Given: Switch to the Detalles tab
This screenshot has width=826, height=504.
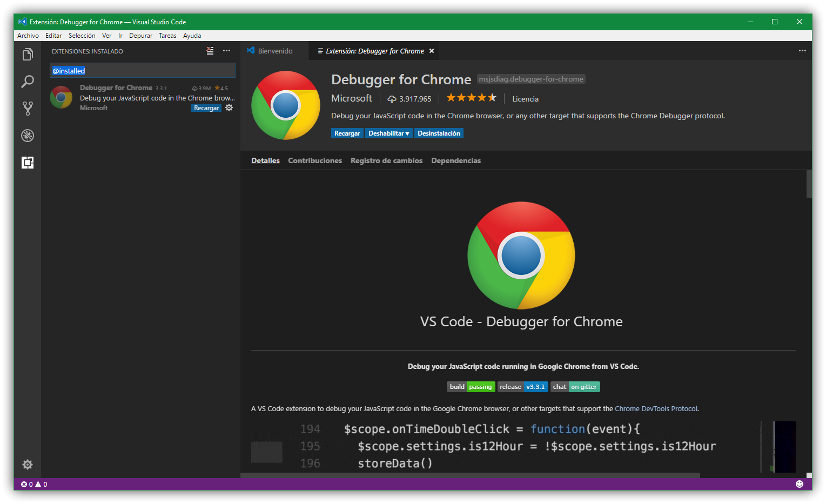Looking at the screenshot, I should pyautogui.click(x=265, y=160).
